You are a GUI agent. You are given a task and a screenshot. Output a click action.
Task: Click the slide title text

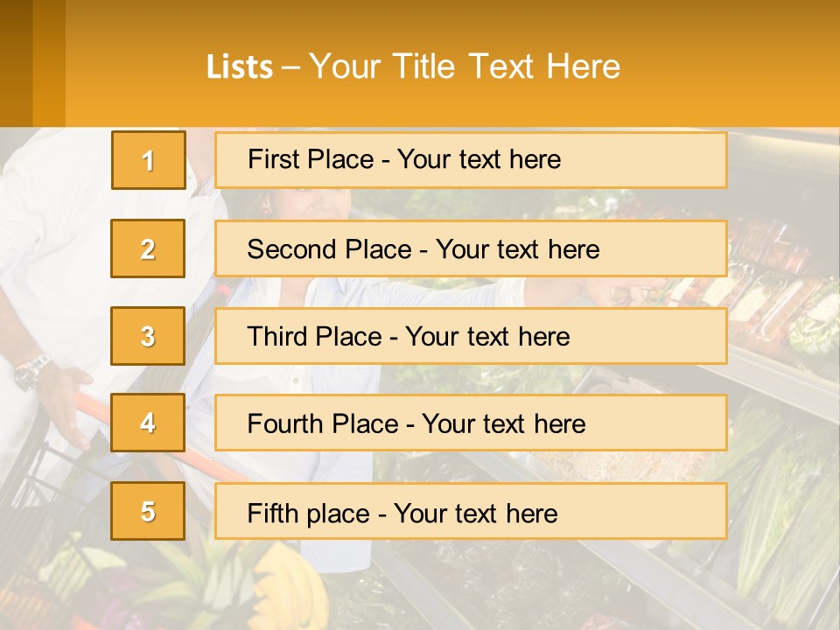coord(413,66)
